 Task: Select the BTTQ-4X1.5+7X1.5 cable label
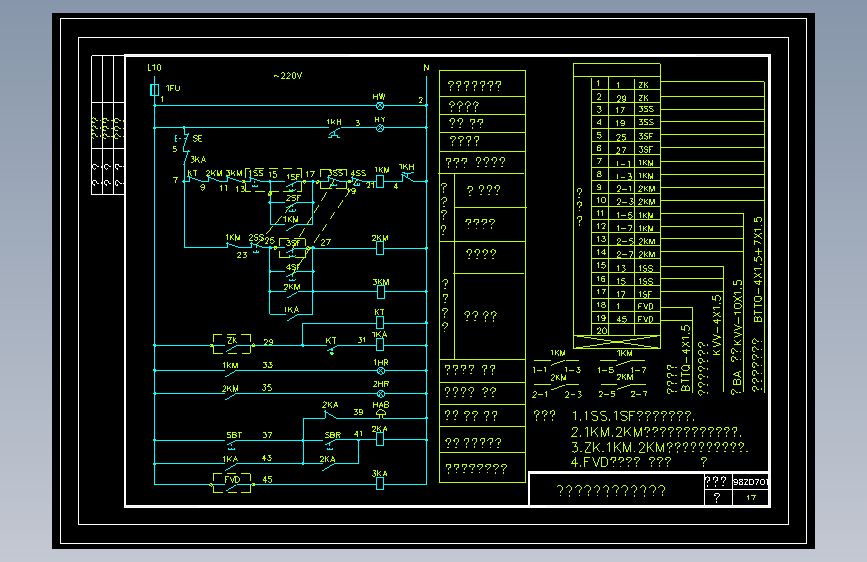(758, 270)
